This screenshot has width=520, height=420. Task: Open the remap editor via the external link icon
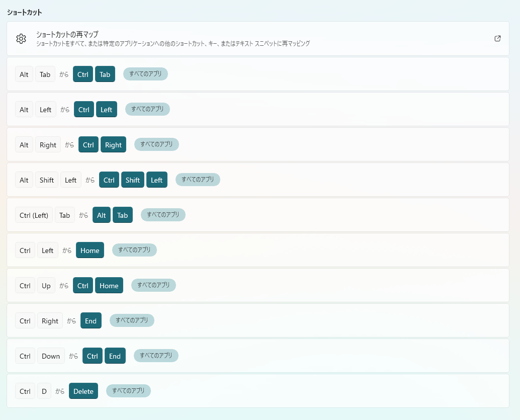click(497, 38)
